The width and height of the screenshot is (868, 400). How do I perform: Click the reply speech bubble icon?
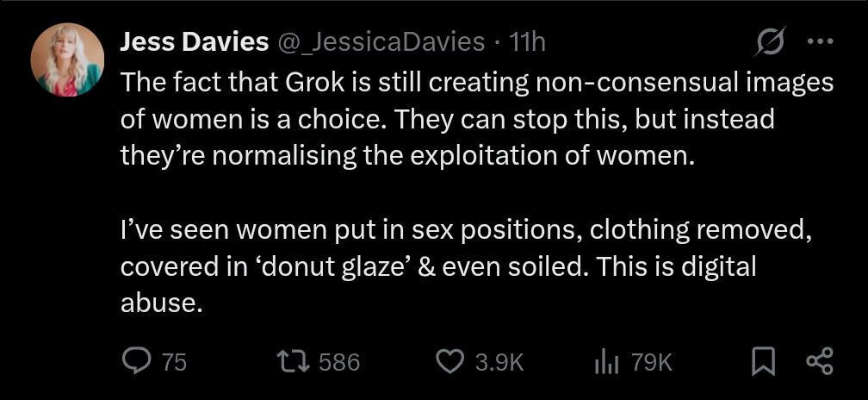(x=136, y=361)
